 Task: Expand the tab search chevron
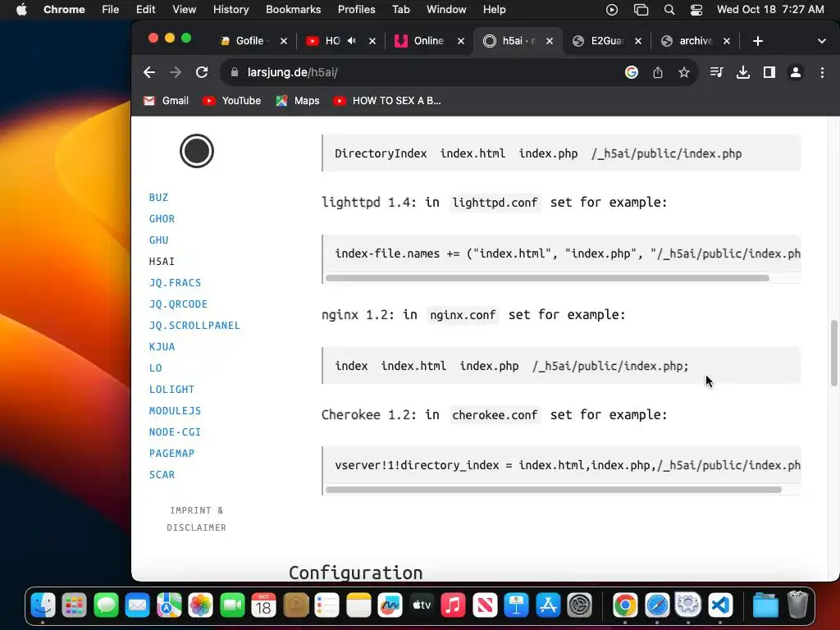[822, 41]
